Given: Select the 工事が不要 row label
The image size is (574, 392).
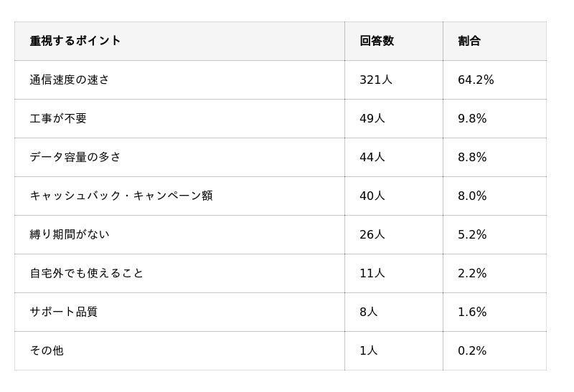Looking at the screenshot, I should (58, 118).
